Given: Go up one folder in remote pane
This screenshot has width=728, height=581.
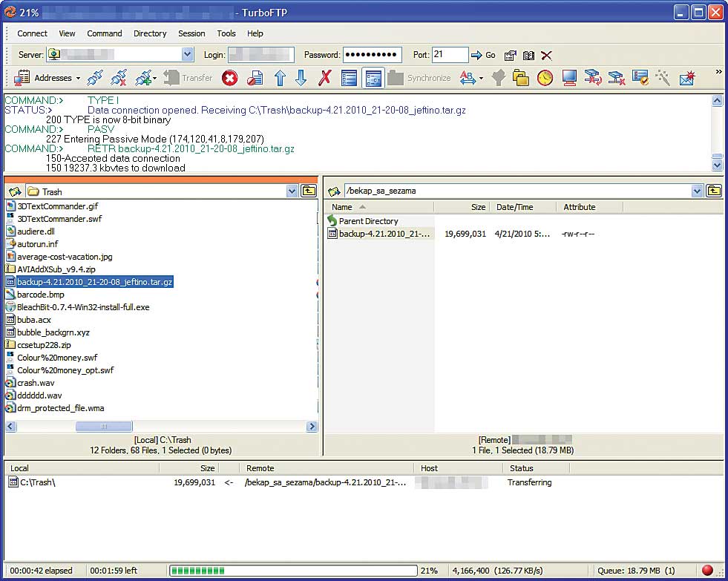Looking at the screenshot, I should coord(714,191).
